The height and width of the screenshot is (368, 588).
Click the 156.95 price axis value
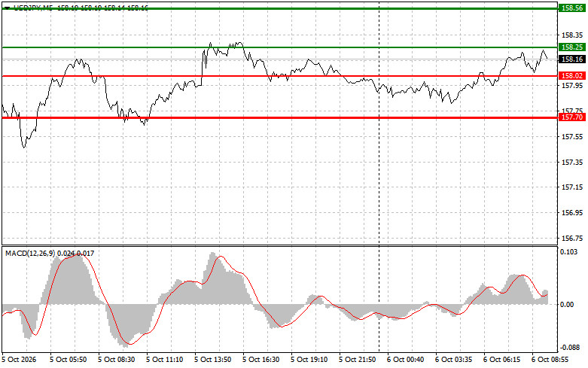click(x=572, y=213)
